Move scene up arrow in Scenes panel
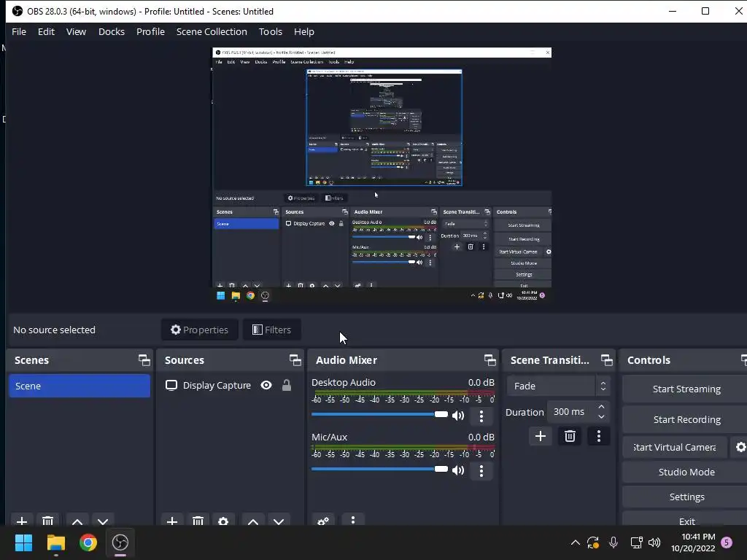Viewport: 747px width, 560px height. click(77, 521)
